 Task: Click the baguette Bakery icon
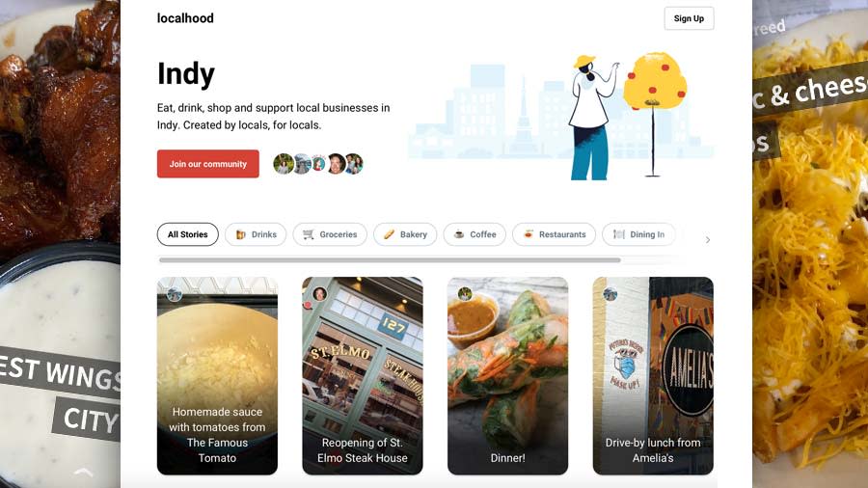[390, 234]
